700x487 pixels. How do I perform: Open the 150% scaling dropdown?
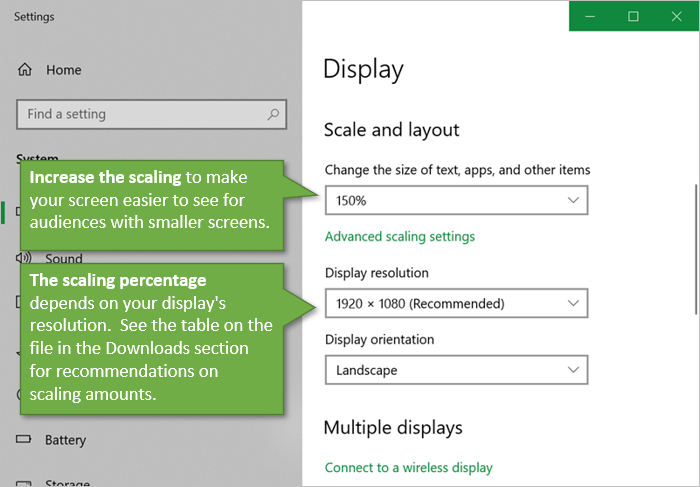point(456,200)
